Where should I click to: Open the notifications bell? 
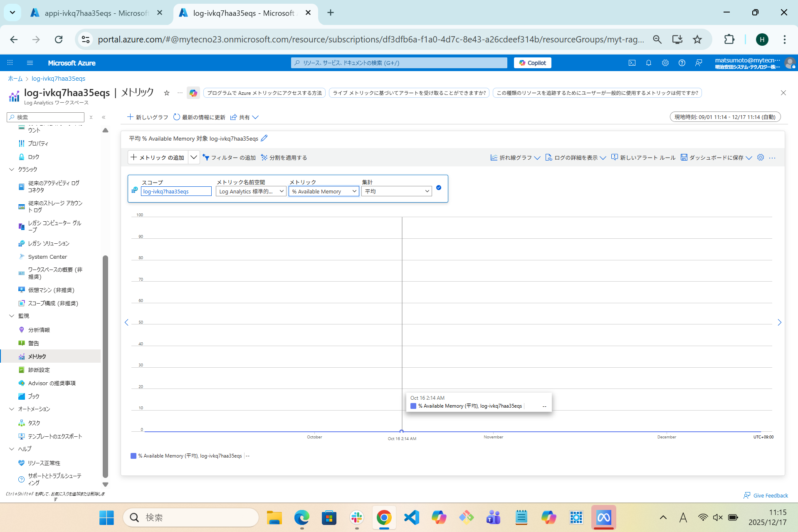pyautogui.click(x=648, y=63)
